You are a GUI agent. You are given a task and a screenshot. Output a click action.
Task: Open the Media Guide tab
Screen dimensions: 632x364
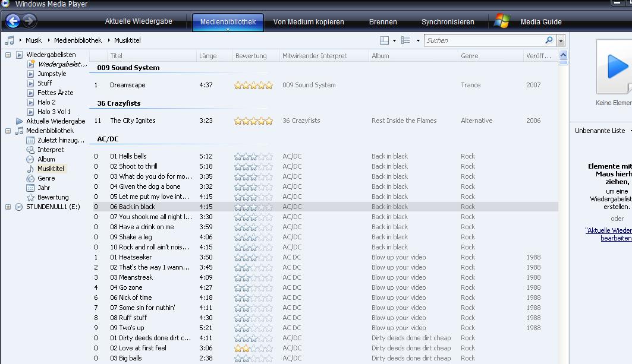click(541, 22)
